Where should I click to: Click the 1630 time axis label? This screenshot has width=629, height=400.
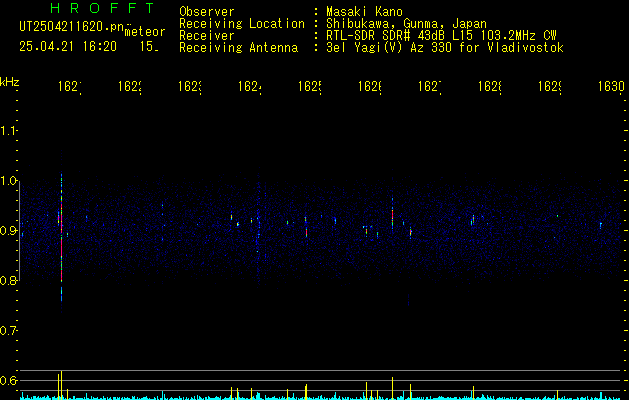click(611, 86)
